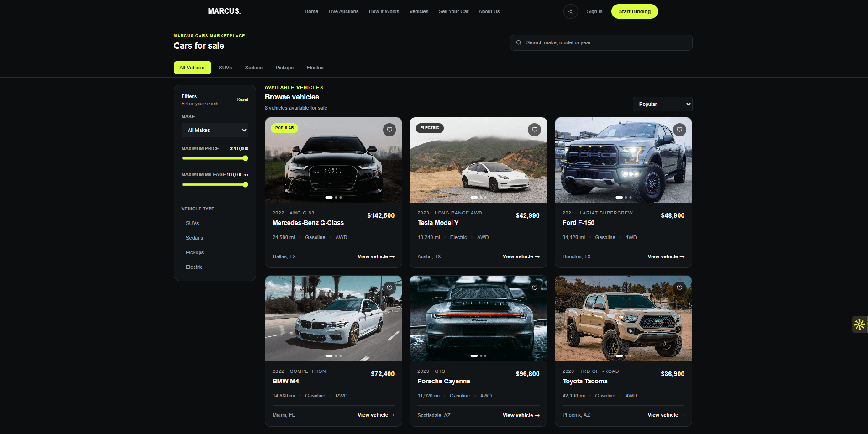This screenshot has height=434, width=868.
Task: Click the Sign in link
Action: click(594, 11)
